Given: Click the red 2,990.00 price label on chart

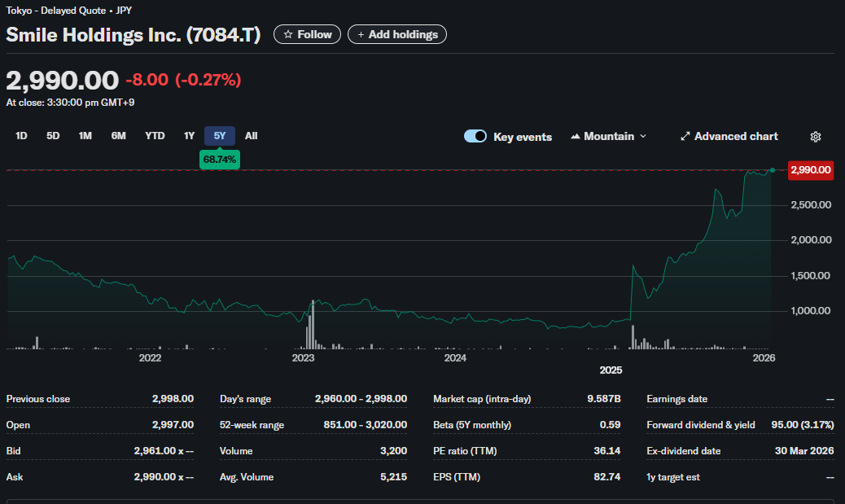Looking at the screenshot, I should (811, 170).
